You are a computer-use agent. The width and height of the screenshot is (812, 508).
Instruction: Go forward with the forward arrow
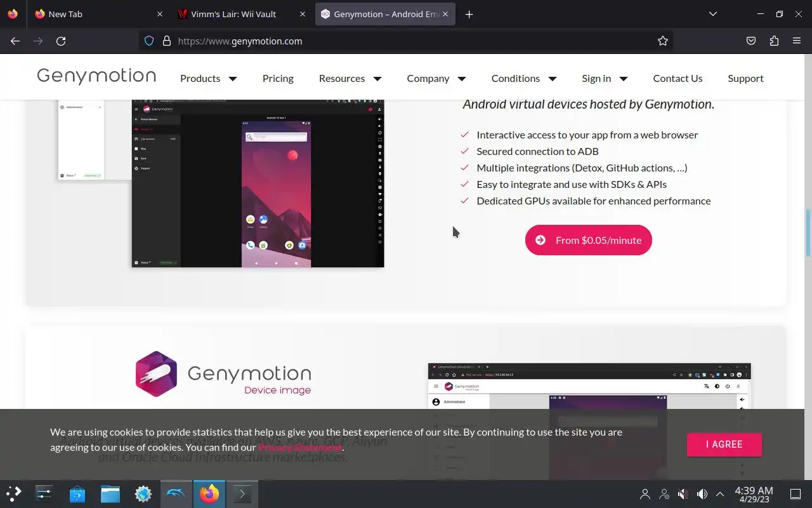pos(38,41)
